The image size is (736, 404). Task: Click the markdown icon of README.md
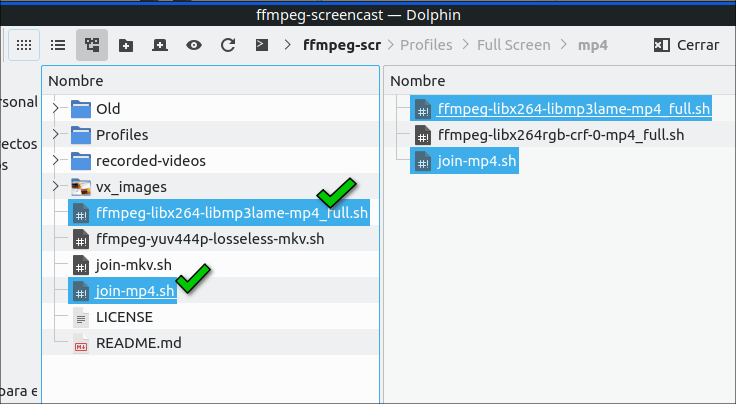coord(81,343)
